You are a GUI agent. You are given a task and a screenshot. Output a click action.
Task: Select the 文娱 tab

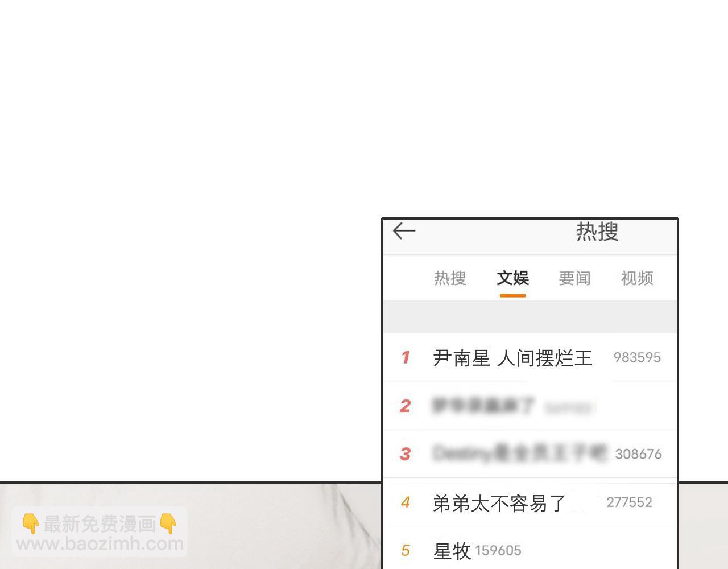pyautogui.click(x=512, y=278)
